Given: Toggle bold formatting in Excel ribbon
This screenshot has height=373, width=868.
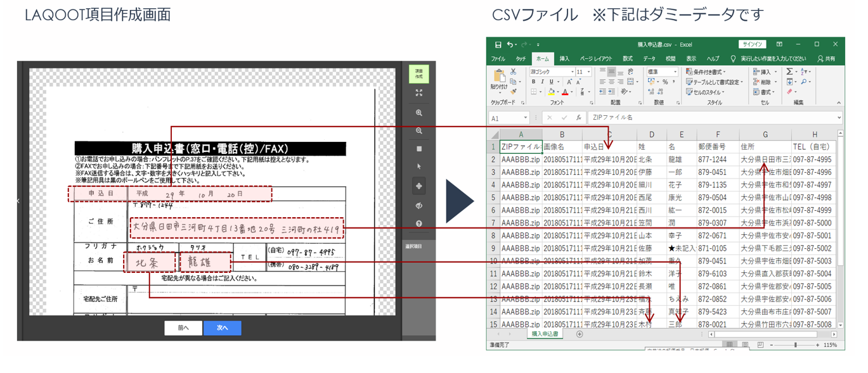Looking at the screenshot, I should (x=533, y=82).
